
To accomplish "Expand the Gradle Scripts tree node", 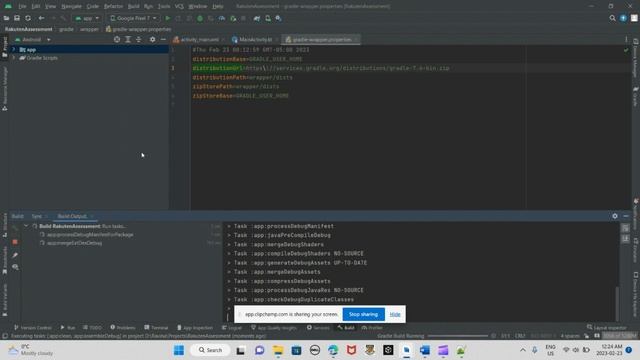I will pos(13,58).
